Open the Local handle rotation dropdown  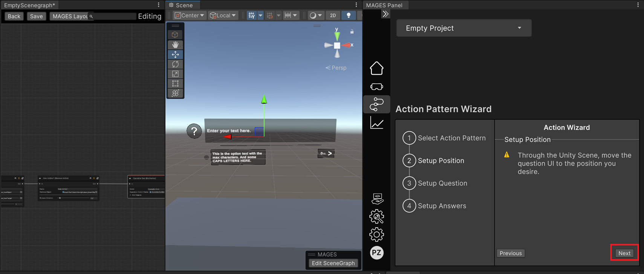[223, 15]
